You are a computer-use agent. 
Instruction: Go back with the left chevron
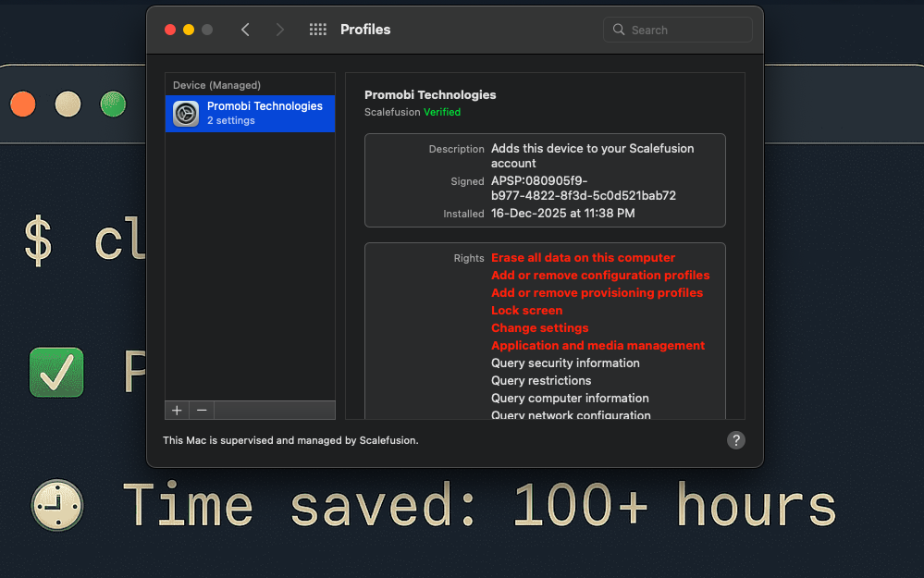pos(245,30)
